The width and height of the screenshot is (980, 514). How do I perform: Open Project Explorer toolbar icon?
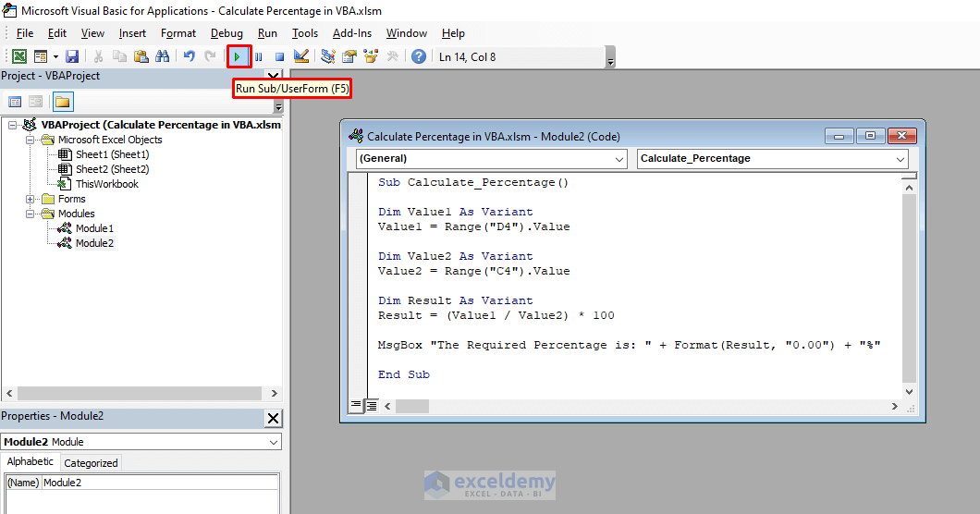[328, 57]
